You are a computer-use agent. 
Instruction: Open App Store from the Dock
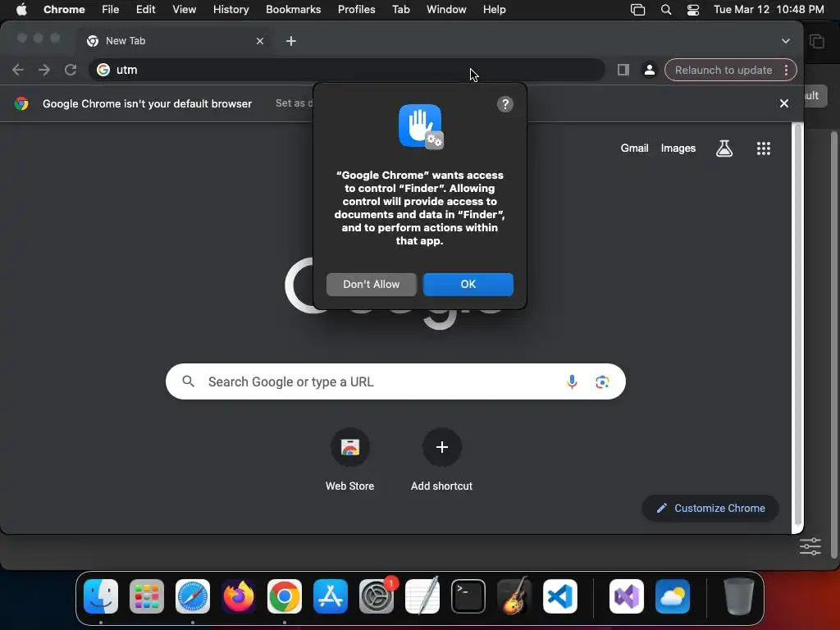coord(331,596)
